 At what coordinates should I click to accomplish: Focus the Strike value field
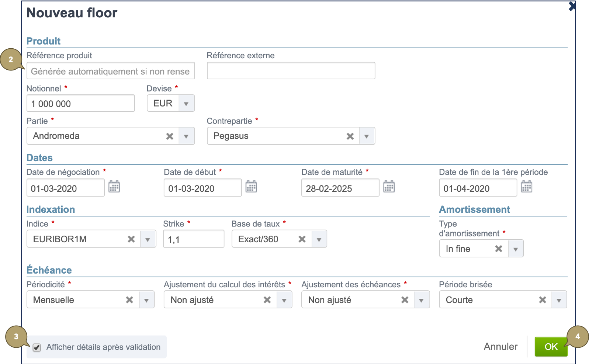193,239
